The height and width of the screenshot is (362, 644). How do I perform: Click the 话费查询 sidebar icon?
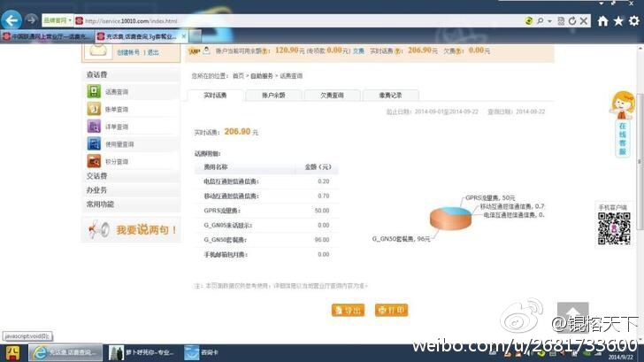94,92
